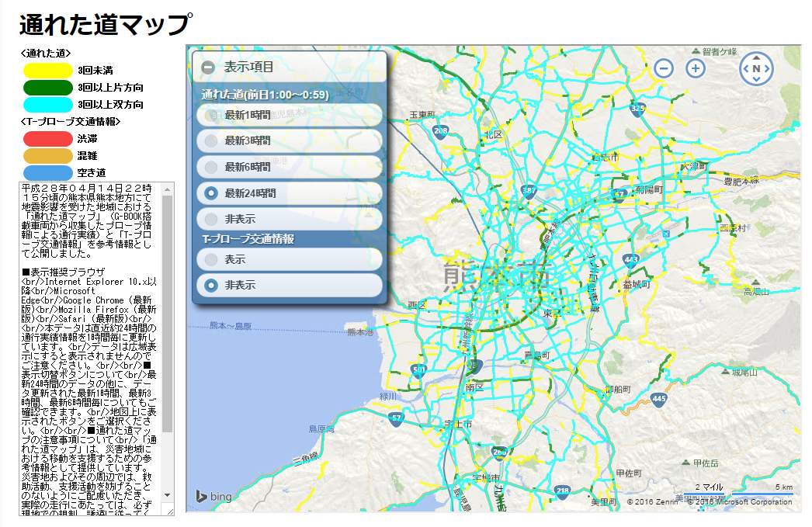The width and height of the screenshot is (812, 527).
Task: Click the yellow 3回未満 legend swatch
Action: coord(47,71)
